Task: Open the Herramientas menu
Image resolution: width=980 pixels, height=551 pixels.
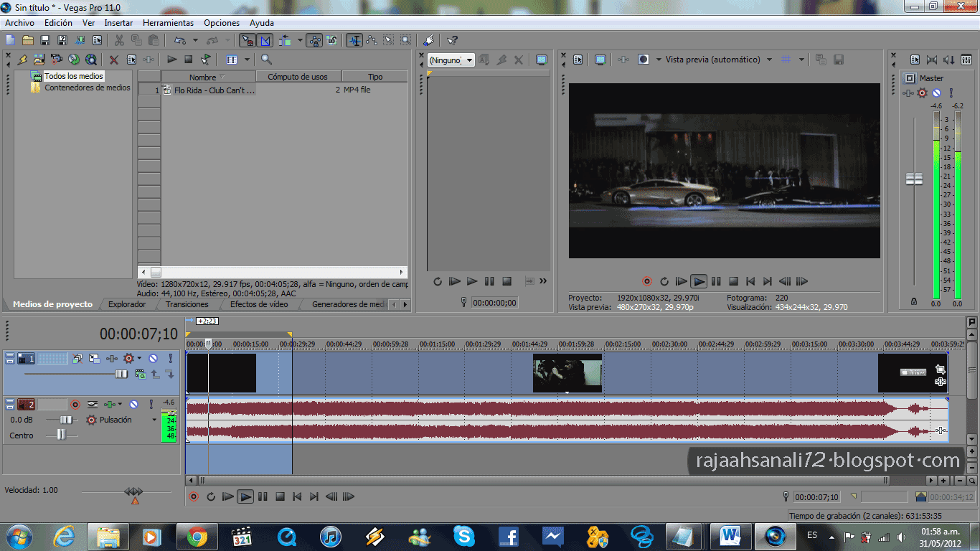Action: pyautogui.click(x=168, y=23)
